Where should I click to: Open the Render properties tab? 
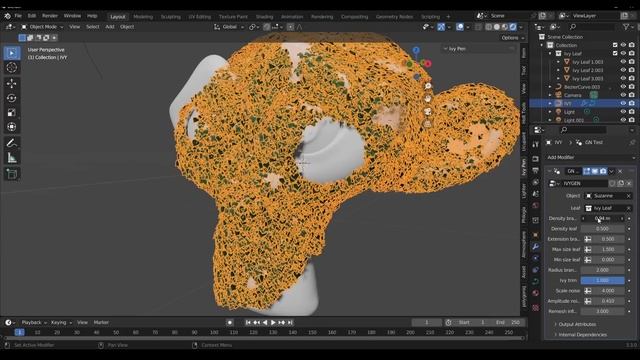pos(536,159)
